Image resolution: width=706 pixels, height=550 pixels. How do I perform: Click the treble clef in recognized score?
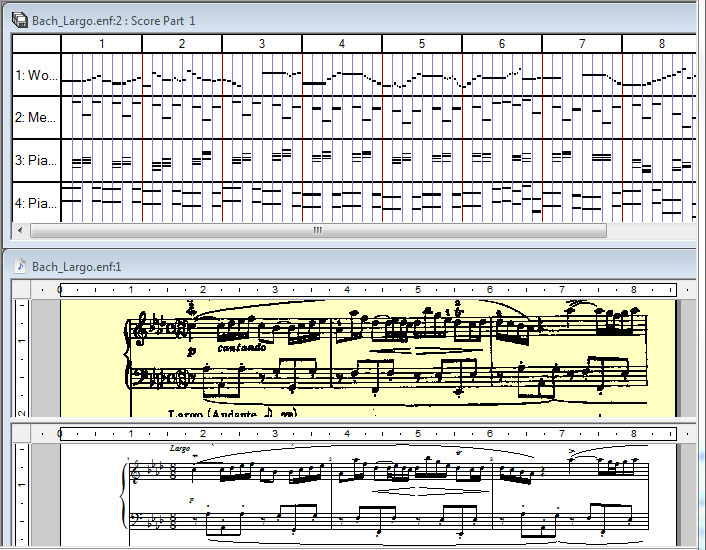134,473
